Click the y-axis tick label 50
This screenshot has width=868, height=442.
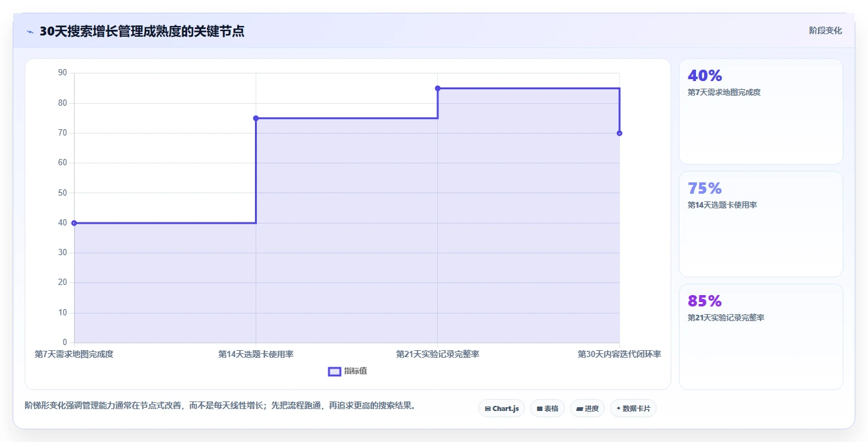click(63, 193)
